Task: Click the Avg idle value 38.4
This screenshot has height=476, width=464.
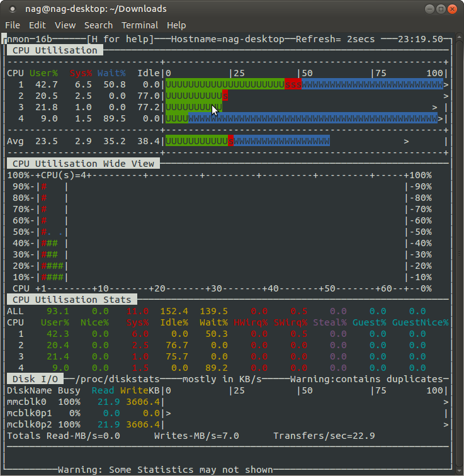Action: tap(149, 141)
